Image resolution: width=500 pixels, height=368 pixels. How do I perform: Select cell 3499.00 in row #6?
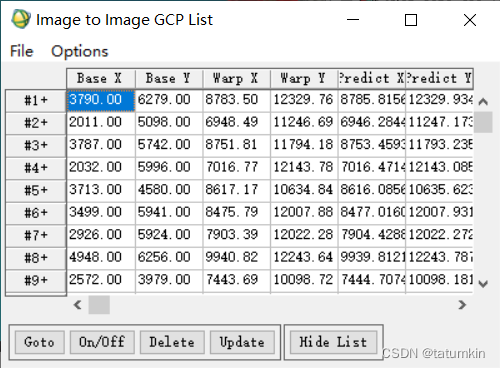coord(101,213)
